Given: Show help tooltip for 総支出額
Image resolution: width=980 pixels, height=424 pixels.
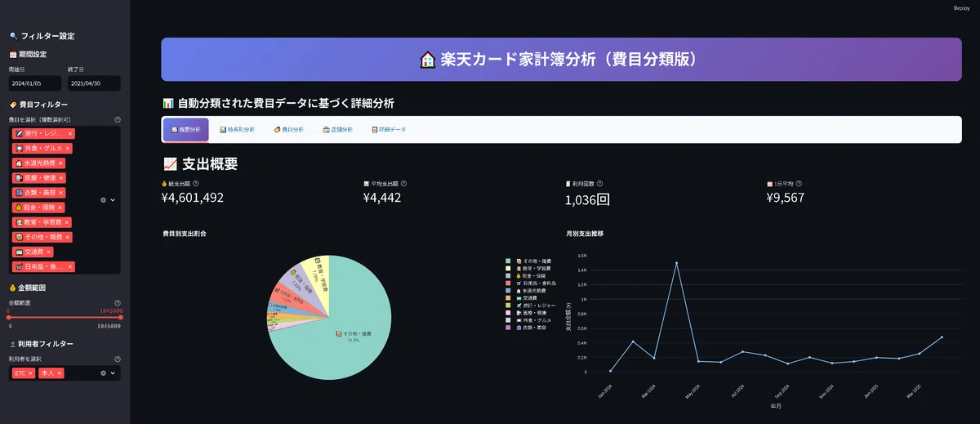Looking at the screenshot, I should pyautogui.click(x=195, y=184).
